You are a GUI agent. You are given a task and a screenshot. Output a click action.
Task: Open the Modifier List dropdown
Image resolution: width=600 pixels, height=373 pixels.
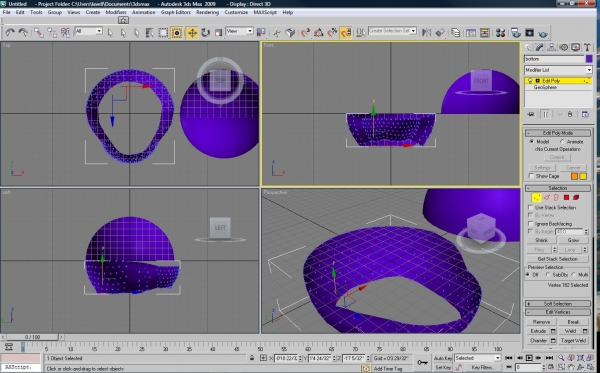(x=558, y=70)
